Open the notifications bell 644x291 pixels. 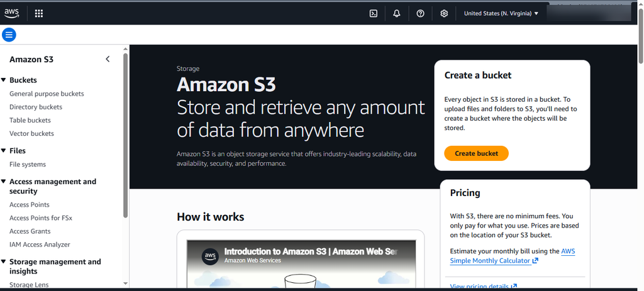pos(397,14)
